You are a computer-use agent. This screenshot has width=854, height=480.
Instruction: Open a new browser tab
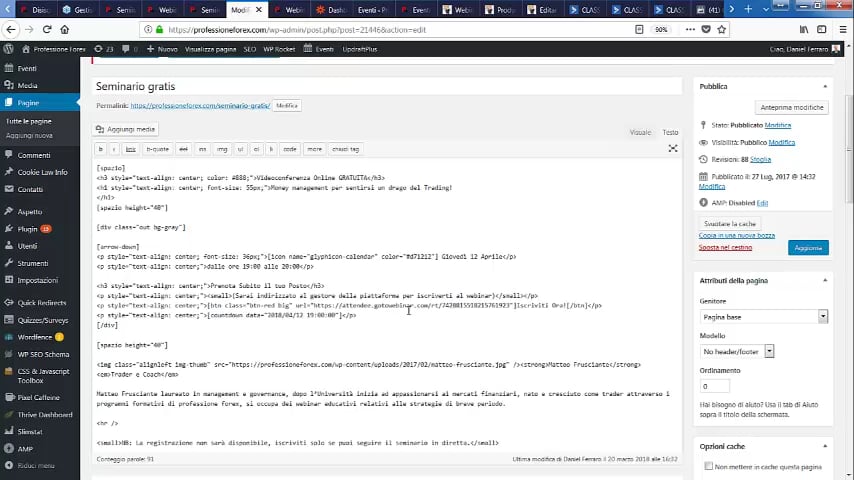748,9
